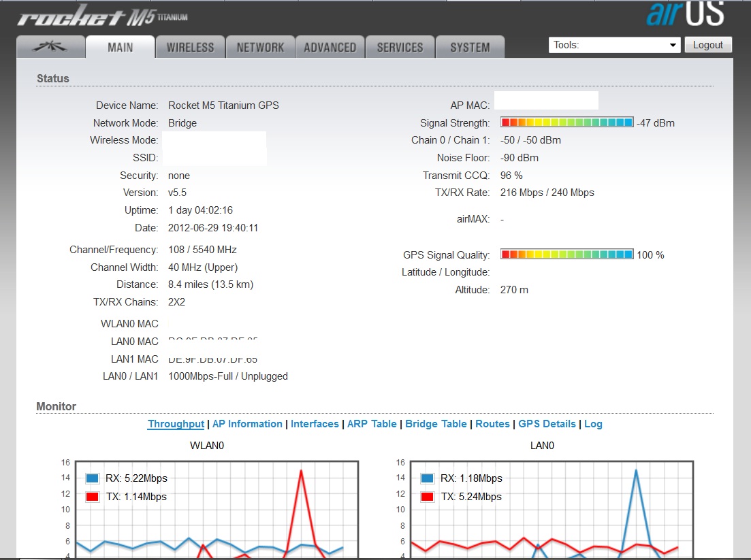The image size is (751, 560).
Task: Click the Rocket M5 Titanium logo
Action: coord(102,17)
